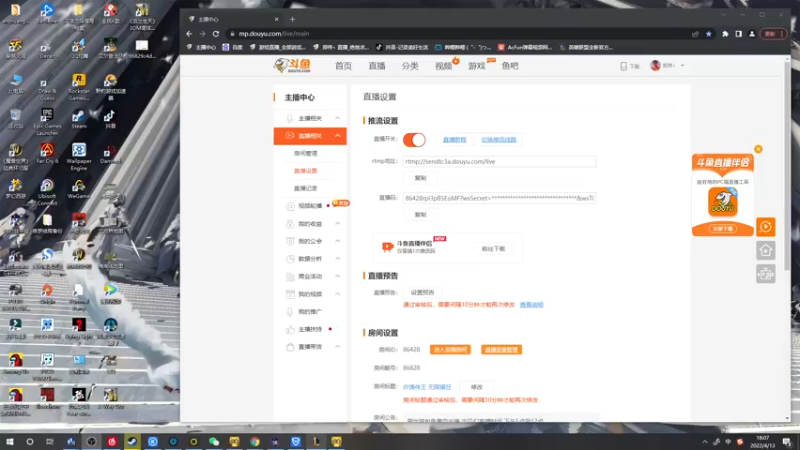Open Wallpaper Engine desktop shortcut

click(79, 157)
